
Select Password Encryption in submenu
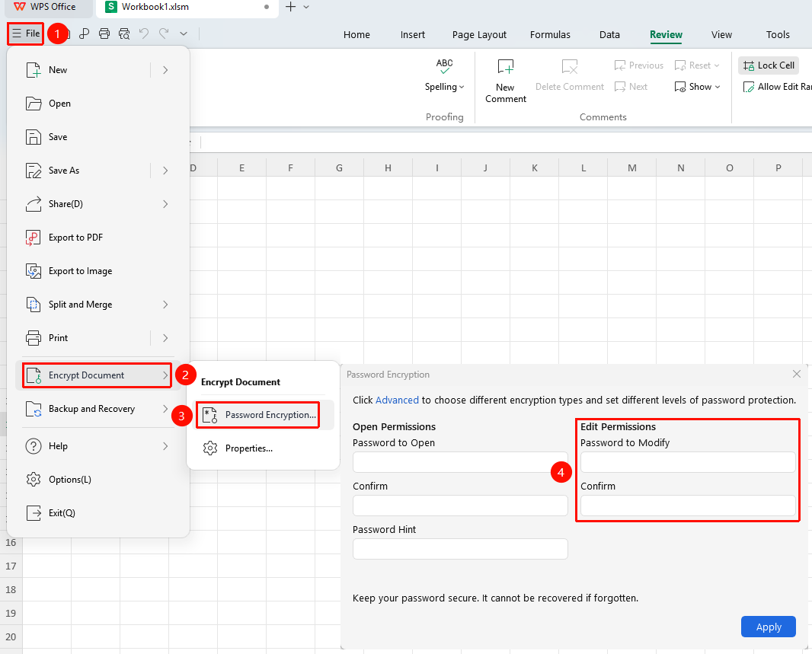click(x=258, y=415)
